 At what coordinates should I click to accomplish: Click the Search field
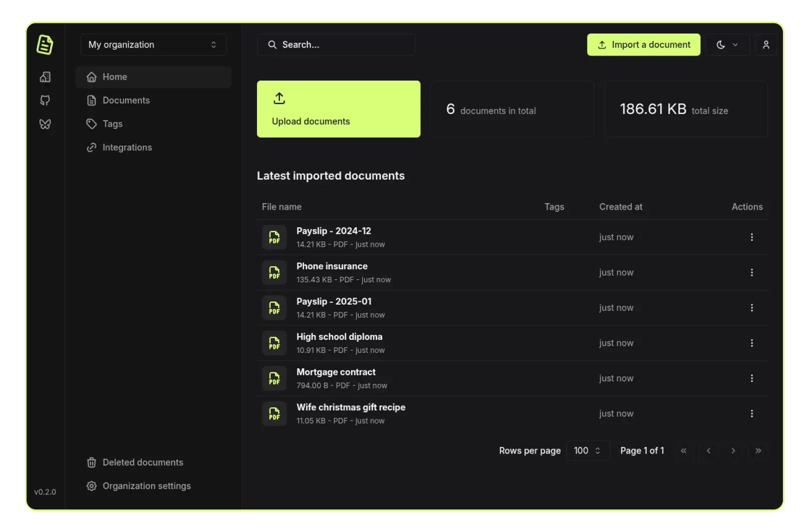pos(336,45)
